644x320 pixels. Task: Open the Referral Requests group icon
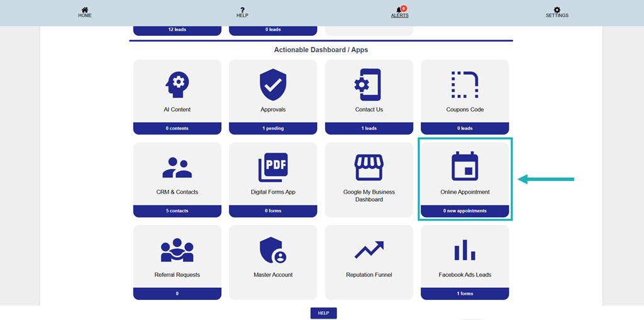[177, 250]
